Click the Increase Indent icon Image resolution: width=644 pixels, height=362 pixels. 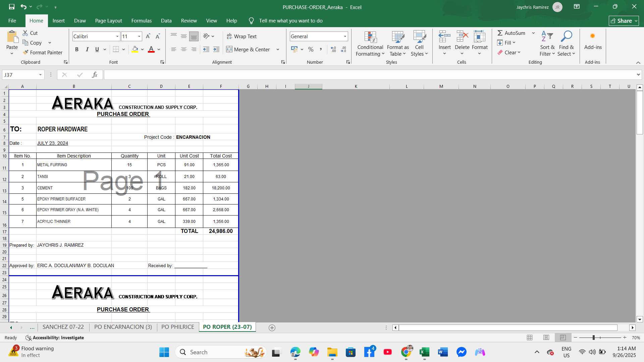216,49
